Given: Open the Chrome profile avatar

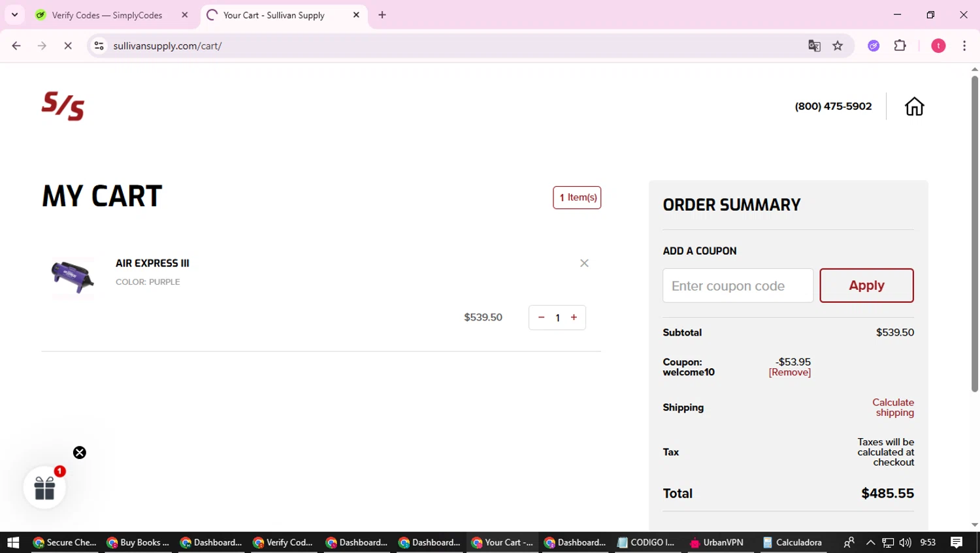Looking at the screenshot, I should (x=938, y=46).
